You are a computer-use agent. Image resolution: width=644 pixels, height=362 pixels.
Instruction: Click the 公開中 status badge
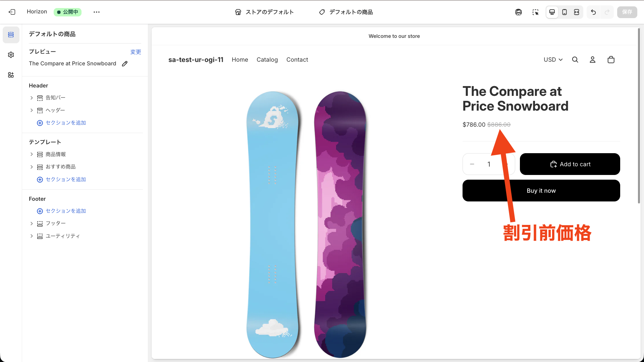[68, 12]
